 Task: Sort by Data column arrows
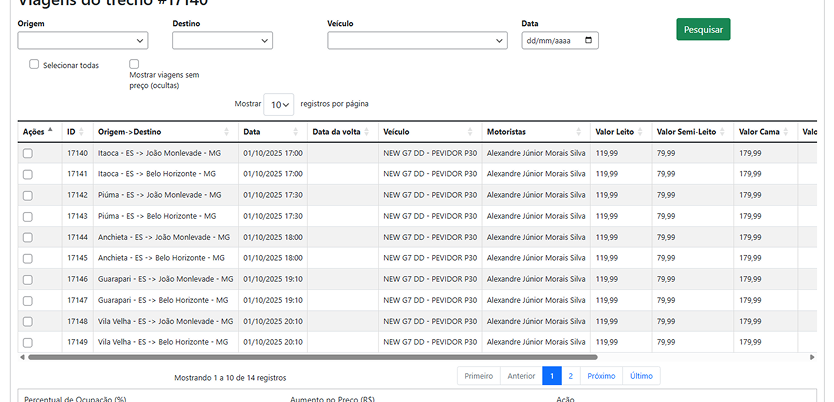[295, 132]
